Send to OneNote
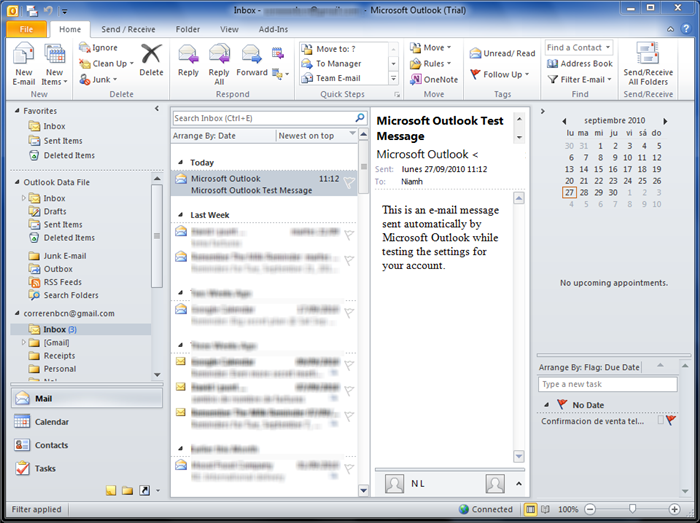700x523 pixels. [434, 79]
